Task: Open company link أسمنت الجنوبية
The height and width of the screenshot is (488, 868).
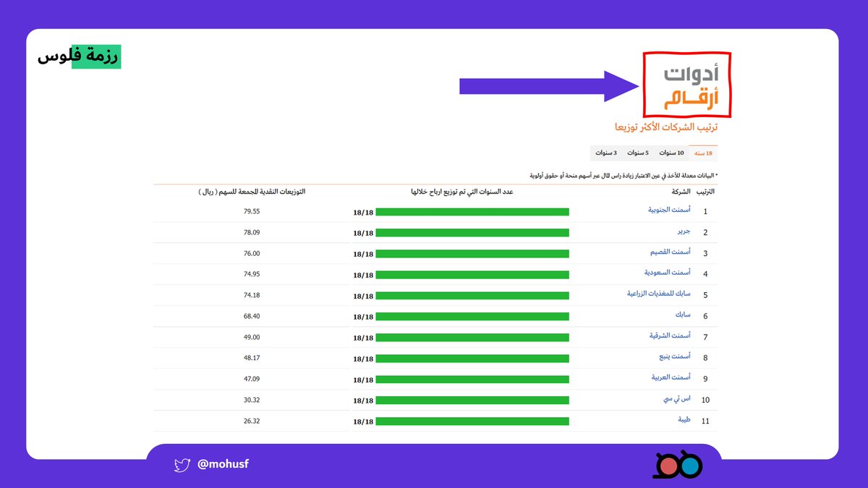Action: click(x=669, y=210)
